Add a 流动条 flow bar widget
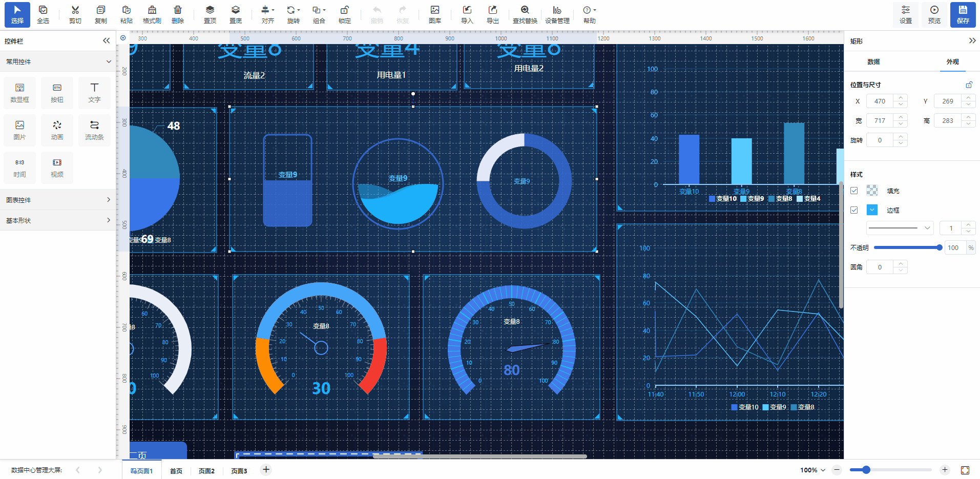980x479 pixels. (95, 130)
